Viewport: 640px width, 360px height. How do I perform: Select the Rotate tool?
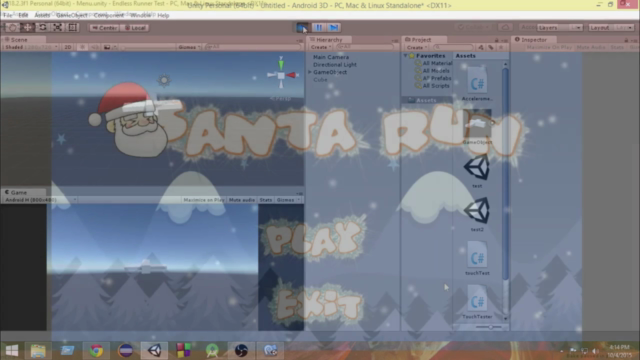click(x=42, y=28)
